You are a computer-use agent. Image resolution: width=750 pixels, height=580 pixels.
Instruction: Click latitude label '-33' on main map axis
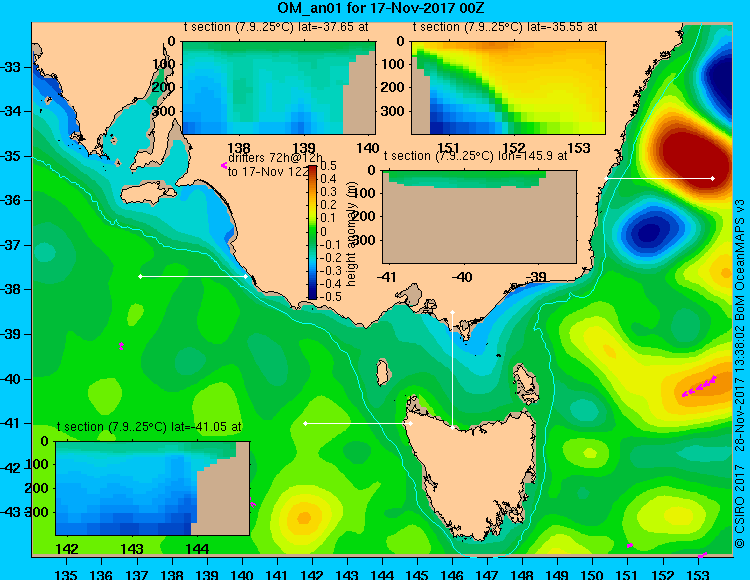(x=11, y=67)
